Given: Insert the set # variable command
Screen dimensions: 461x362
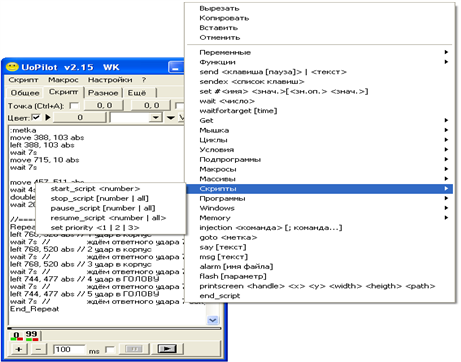Looking at the screenshot, I should point(319,91).
